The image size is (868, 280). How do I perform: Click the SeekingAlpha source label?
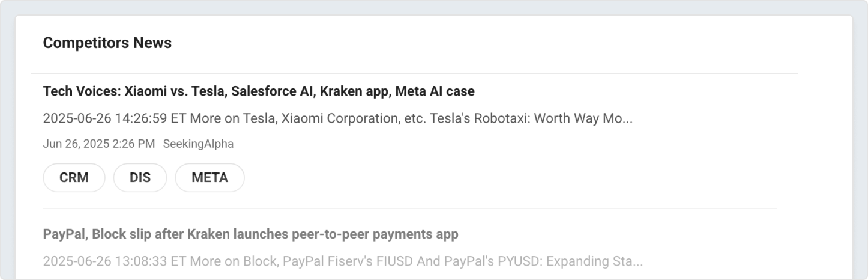pos(198,144)
